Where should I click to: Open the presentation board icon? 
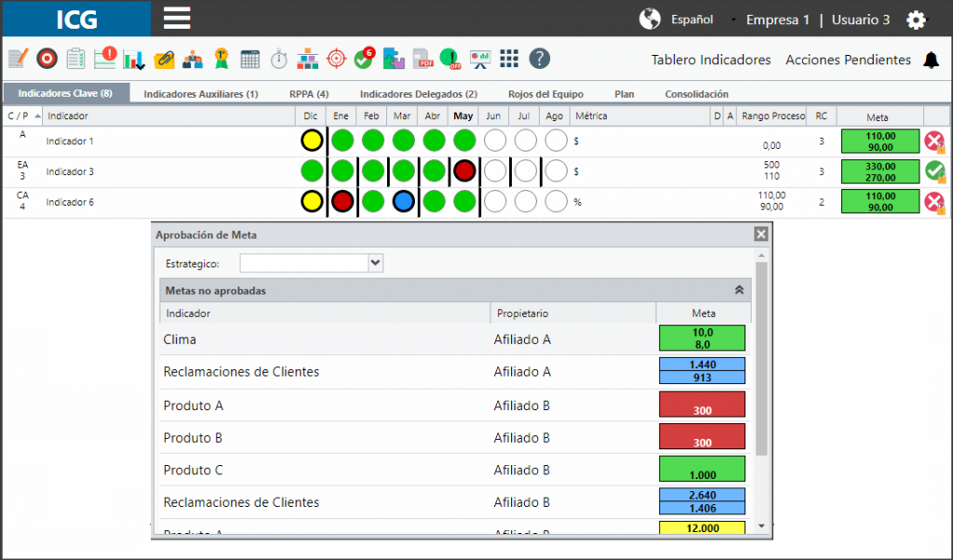click(x=480, y=60)
